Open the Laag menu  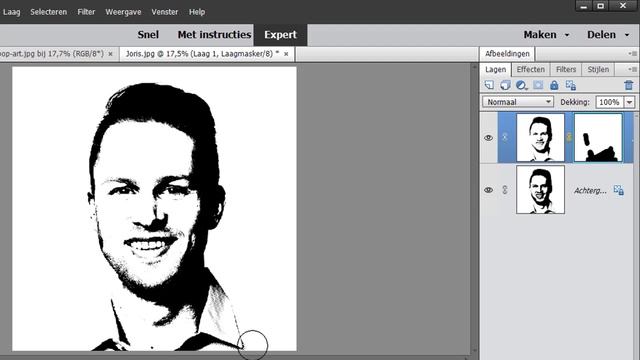[x=11, y=12]
